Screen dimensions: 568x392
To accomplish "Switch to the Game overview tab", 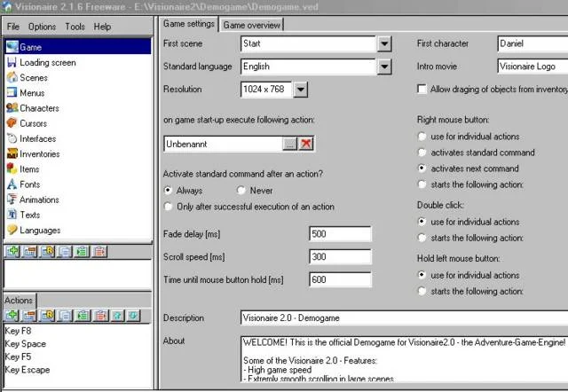I will [x=251, y=25].
